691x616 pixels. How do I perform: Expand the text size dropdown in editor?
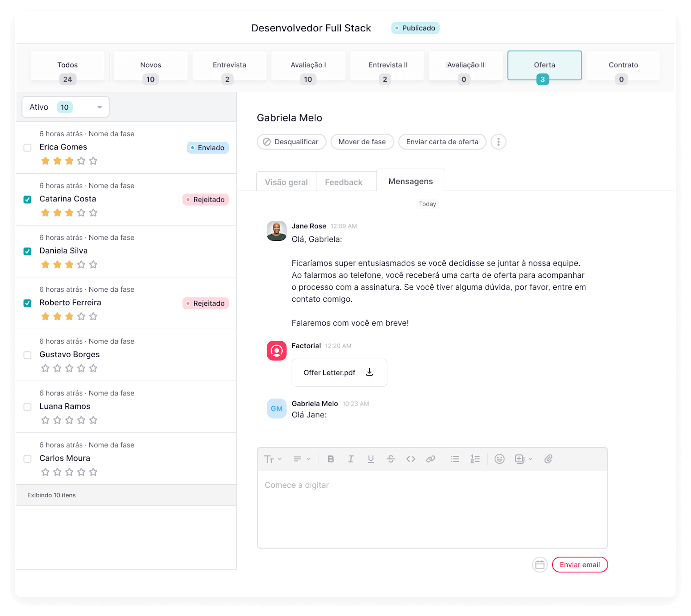pos(272,459)
